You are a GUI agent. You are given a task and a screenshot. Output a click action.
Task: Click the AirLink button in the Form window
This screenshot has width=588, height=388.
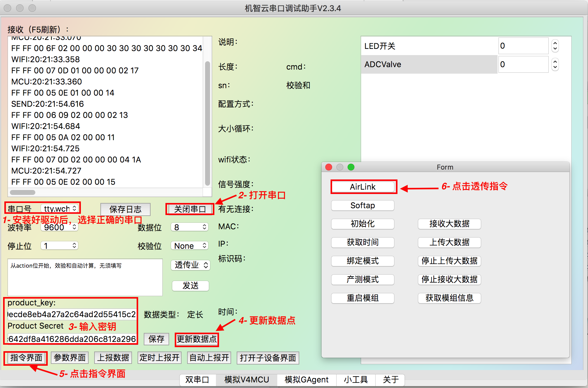(363, 187)
